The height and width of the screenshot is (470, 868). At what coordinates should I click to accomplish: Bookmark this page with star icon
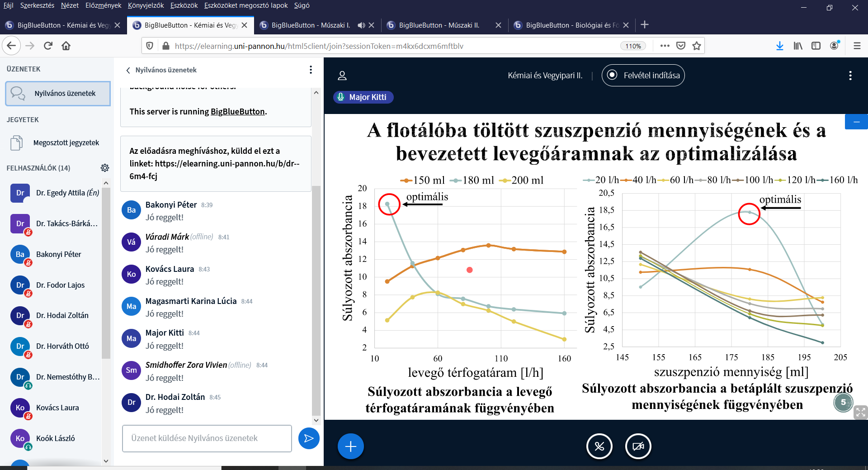pyautogui.click(x=697, y=46)
